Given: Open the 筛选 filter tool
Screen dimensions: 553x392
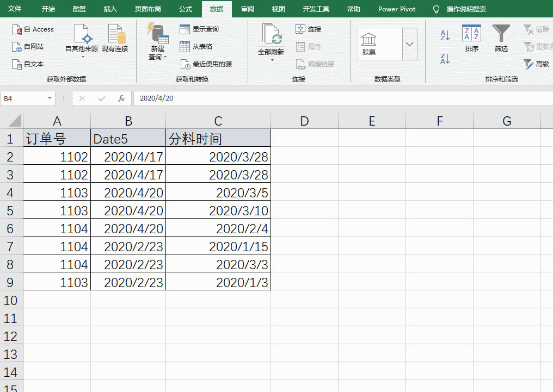Looking at the screenshot, I should pos(501,38).
